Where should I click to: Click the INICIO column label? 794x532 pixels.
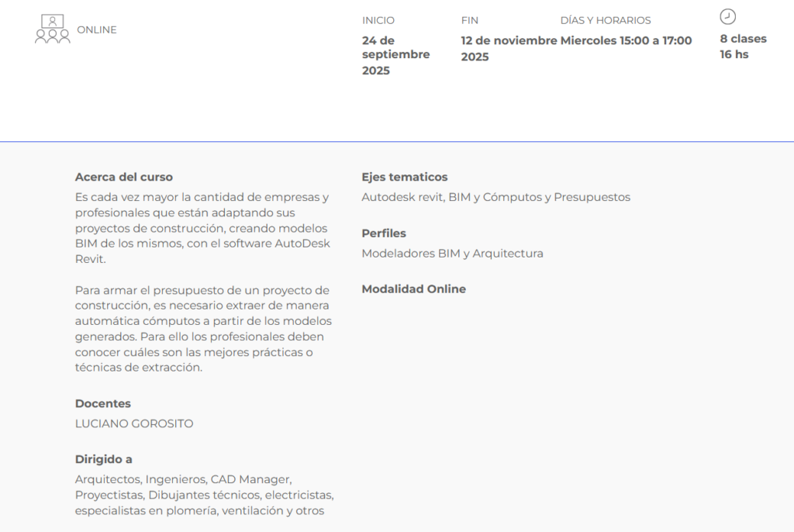point(378,20)
